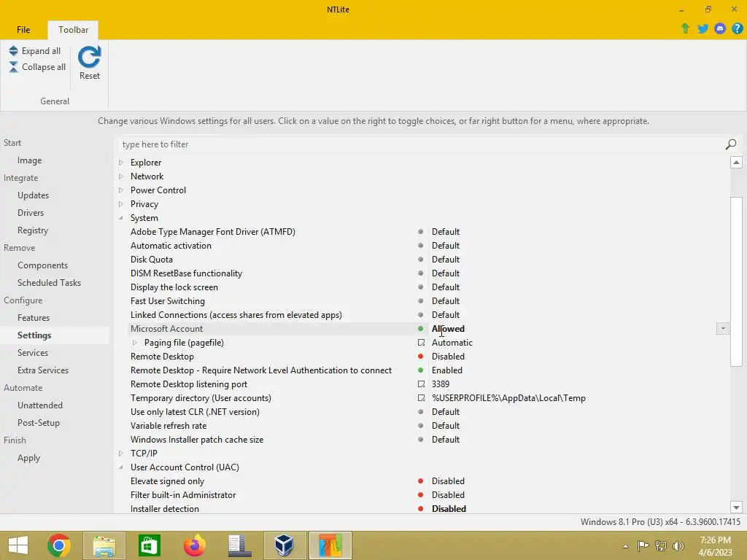Open Scheduled Tasks page in sidebar
This screenshot has width=747, height=560.
tap(49, 283)
